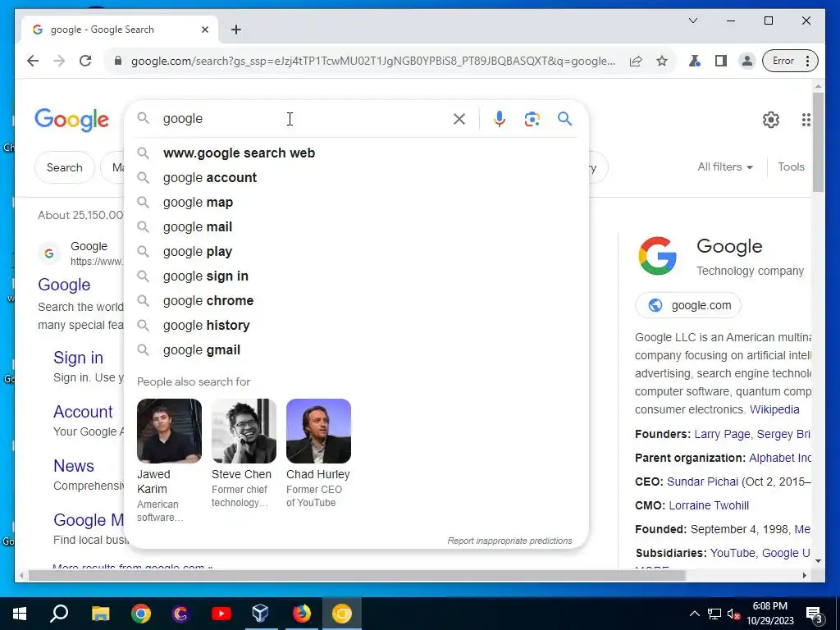
Task: Click the horizontal page scrollbar
Action: point(357,576)
